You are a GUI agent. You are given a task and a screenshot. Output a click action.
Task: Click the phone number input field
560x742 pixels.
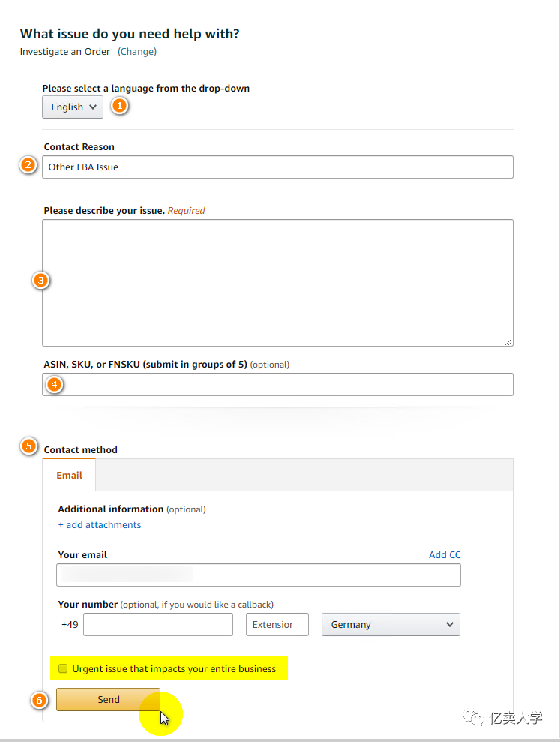[158, 624]
